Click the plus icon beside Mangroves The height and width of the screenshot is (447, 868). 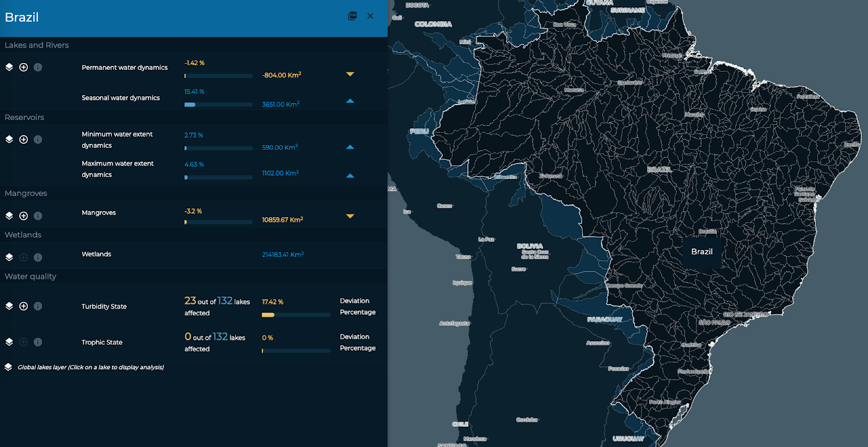[24, 216]
